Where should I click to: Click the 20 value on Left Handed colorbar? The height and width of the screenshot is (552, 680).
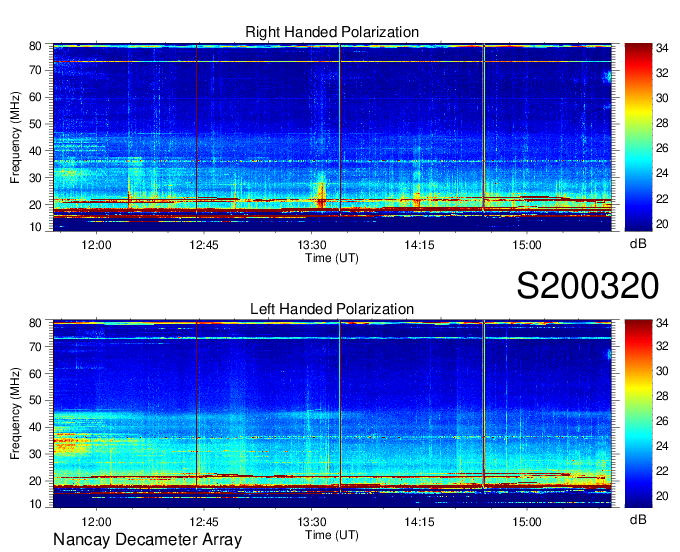click(x=662, y=496)
